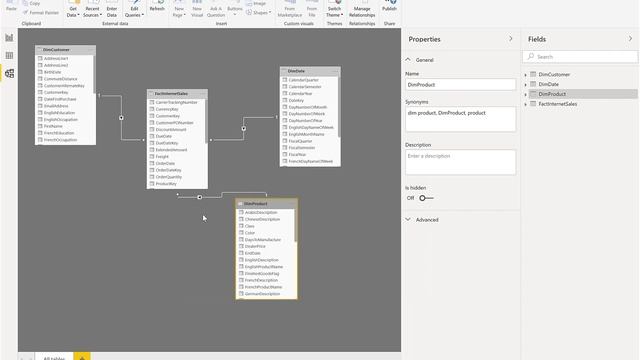Select the DimProduct table header in diagram

[x=267, y=204]
